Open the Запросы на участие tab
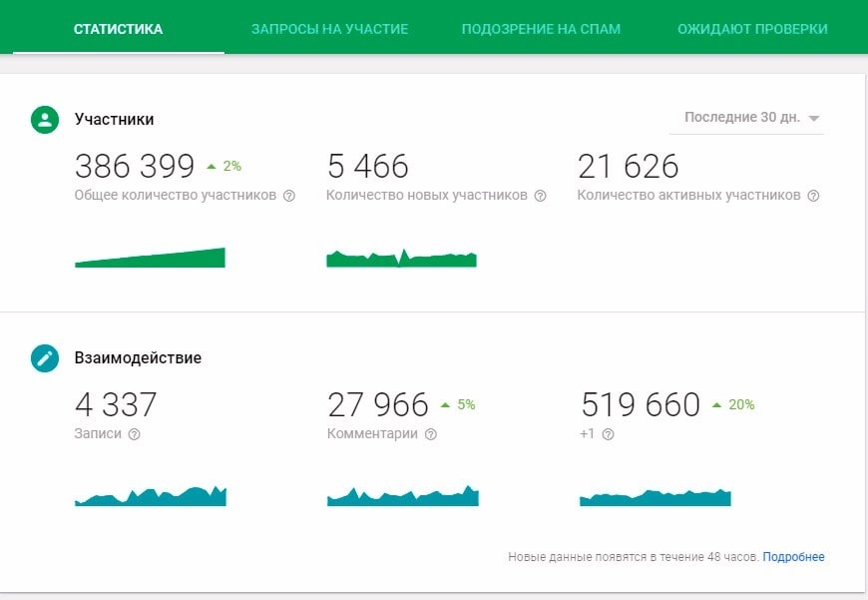The image size is (868, 600). (329, 29)
